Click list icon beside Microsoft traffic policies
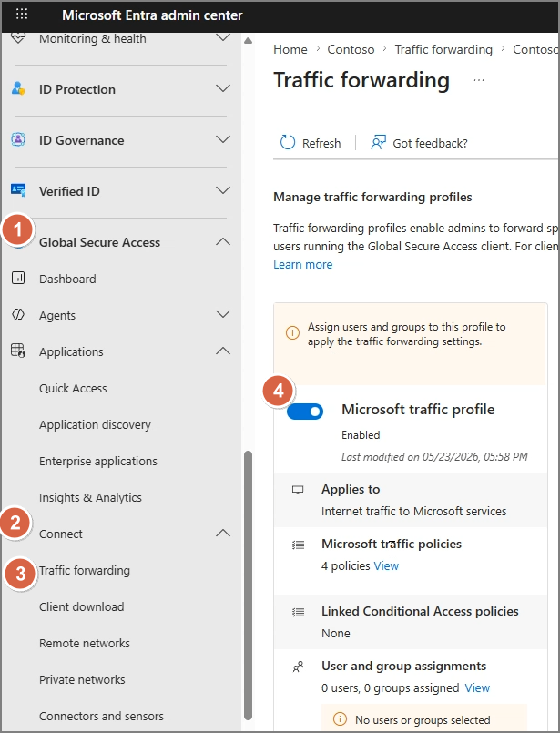The width and height of the screenshot is (560, 733). tap(299, 545)
